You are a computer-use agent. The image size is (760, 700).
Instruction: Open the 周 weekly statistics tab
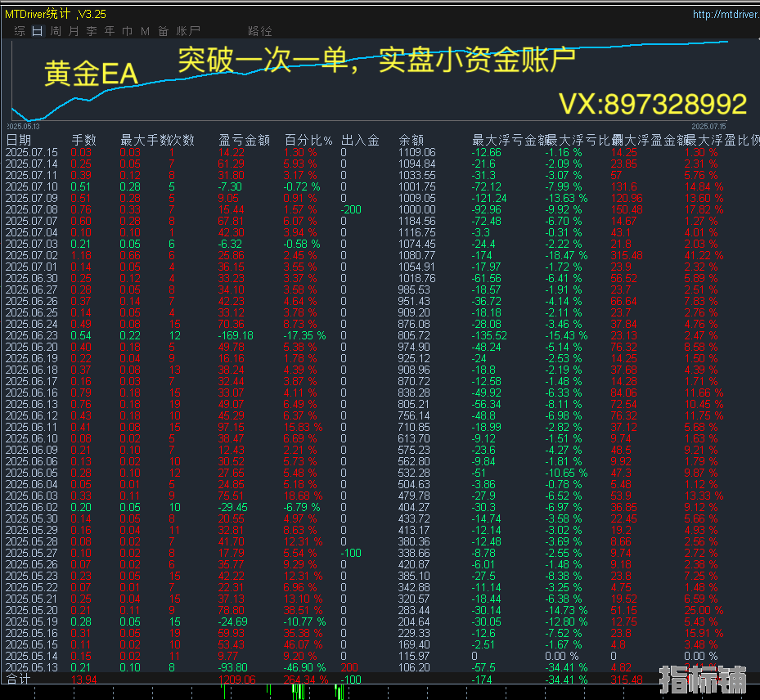tap(56, 31)
